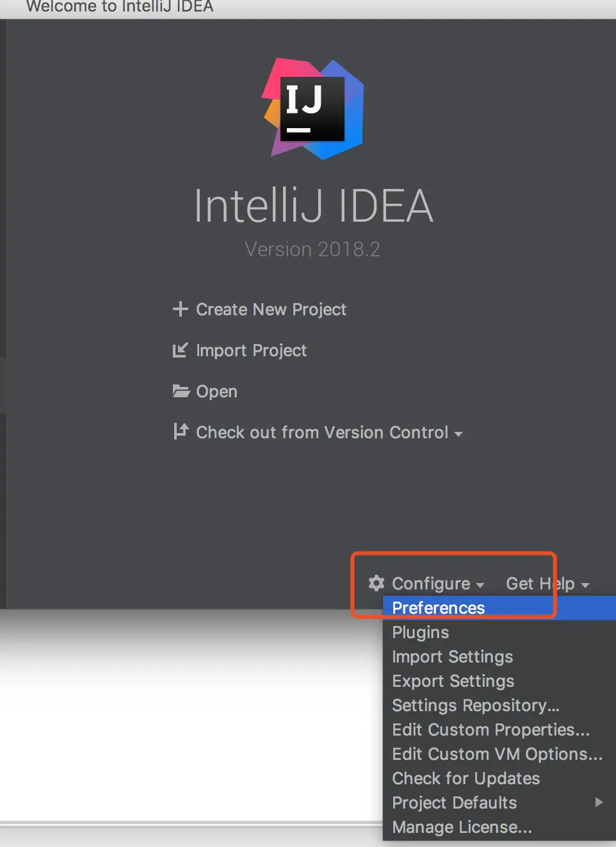Click the Create New Project link
Image resolution: width=616 pixels, height=847 pixels.
click(271, 309)
